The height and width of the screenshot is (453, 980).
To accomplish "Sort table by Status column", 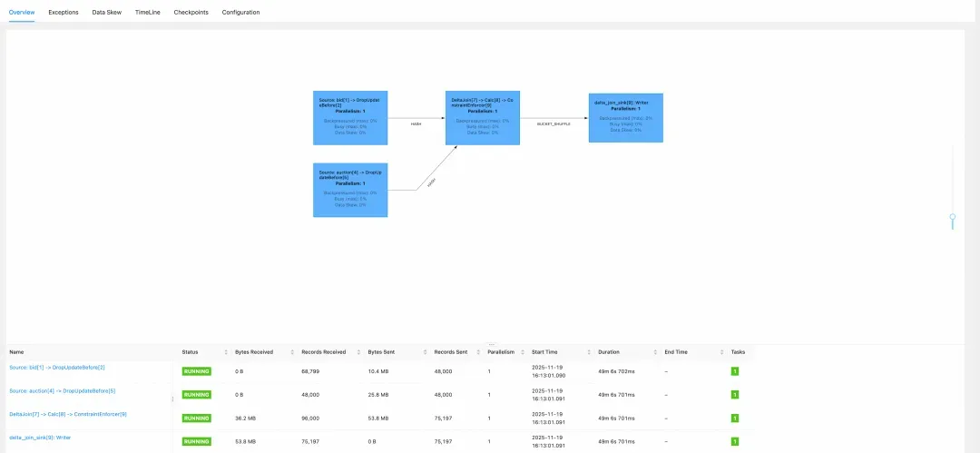I will pos(226,352).
